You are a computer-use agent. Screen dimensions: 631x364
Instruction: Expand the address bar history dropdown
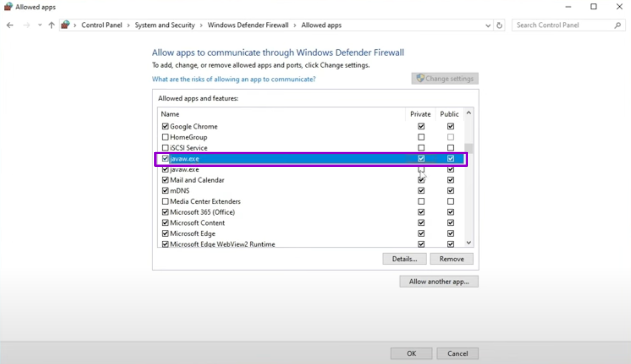(488, 25)
